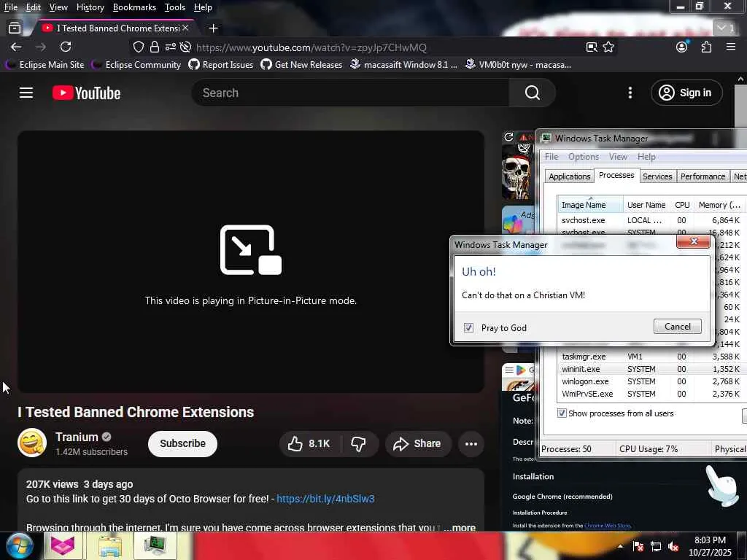The image size is (747, 560).
Task: Switch to the Performance tab in Task Manager
Action: [703, 176]
